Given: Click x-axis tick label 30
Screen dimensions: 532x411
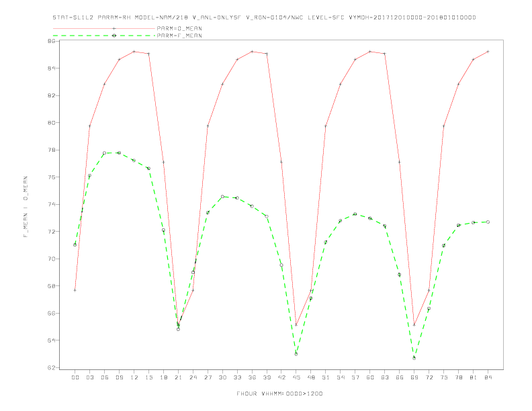Looking at the screenshot, I should [222, 377].
